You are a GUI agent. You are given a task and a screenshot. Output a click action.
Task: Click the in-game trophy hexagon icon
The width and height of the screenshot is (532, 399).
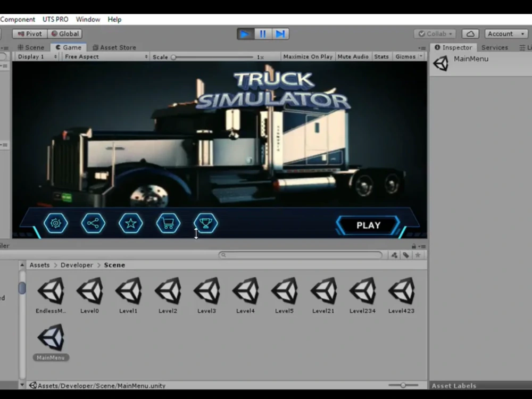click(205, 223)
